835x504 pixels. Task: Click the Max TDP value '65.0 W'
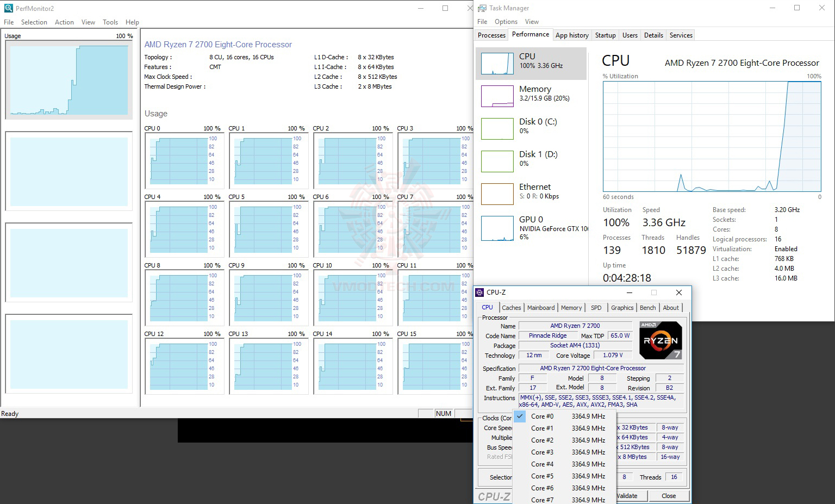point(620,335)
